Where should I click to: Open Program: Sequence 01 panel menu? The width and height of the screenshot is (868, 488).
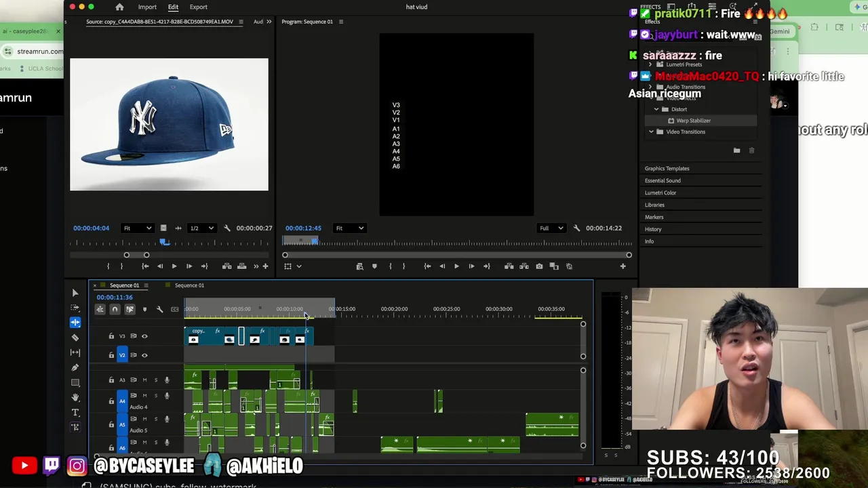340,22
